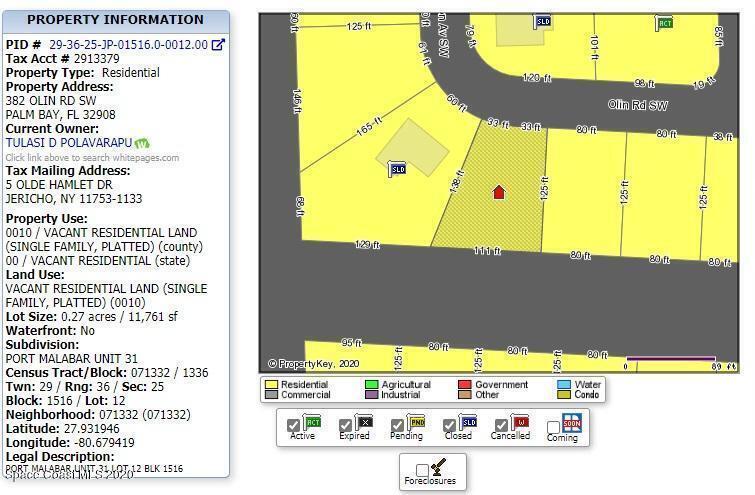This screenshot has width=755, height=495.
Task: Enable the Coming soon checkbox
Action: [553, 428]
